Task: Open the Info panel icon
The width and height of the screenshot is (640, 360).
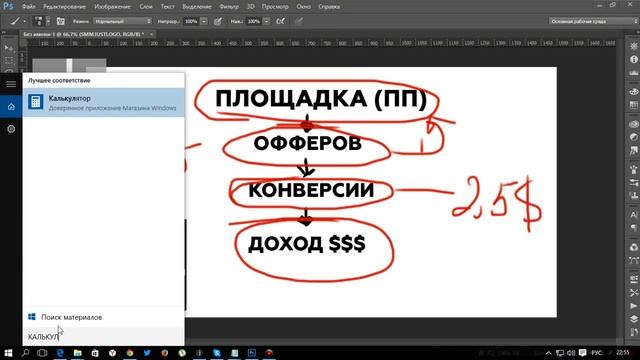Action: coord(633,60)
